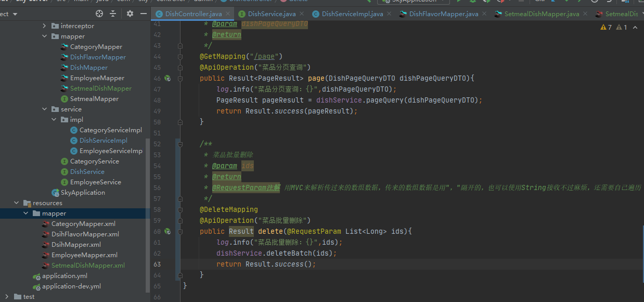644x302 pixels.
Task: Click the SetmealMapper interface icon
Action: pos(65,99)
